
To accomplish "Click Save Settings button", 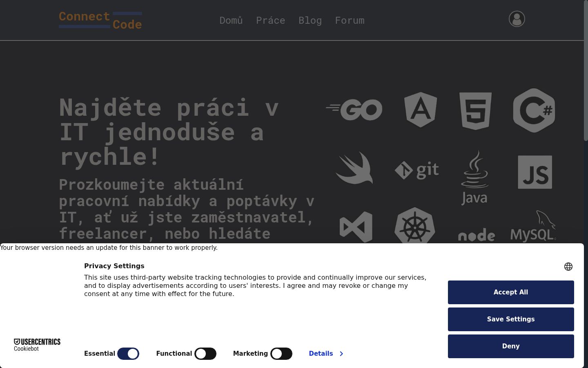I will tap(511, 319).
